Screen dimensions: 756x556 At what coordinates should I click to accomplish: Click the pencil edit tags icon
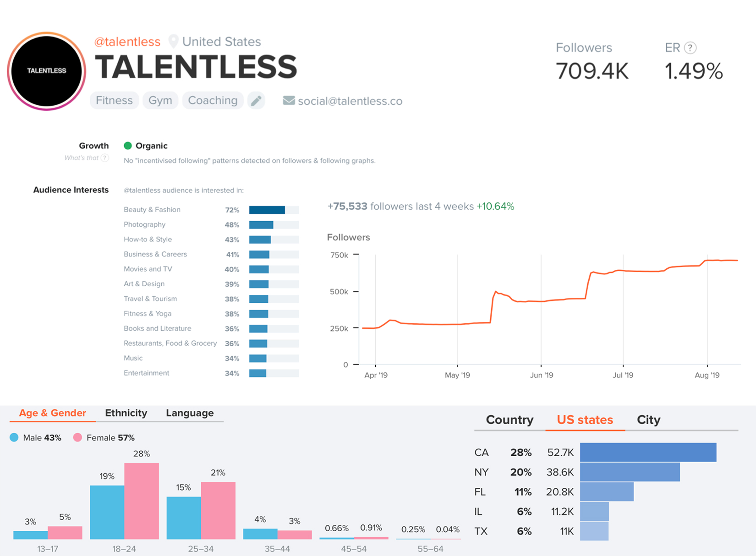[256, 100]
